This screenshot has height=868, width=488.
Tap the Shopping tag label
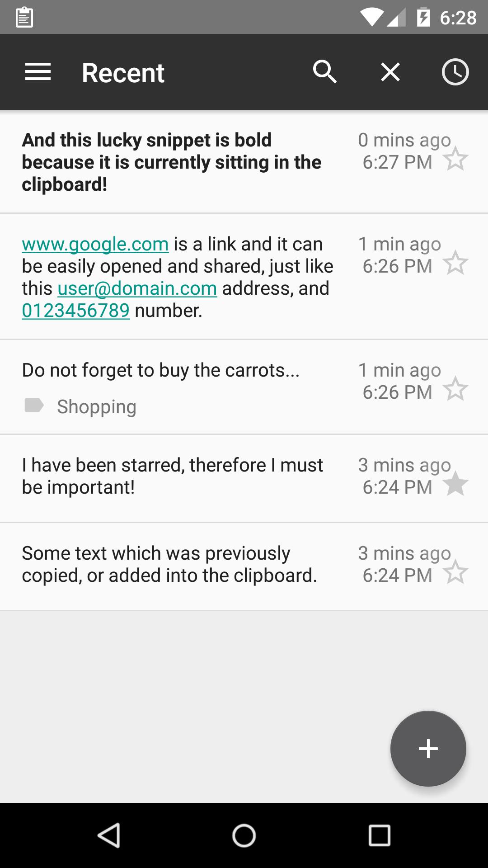coord(96,406)
